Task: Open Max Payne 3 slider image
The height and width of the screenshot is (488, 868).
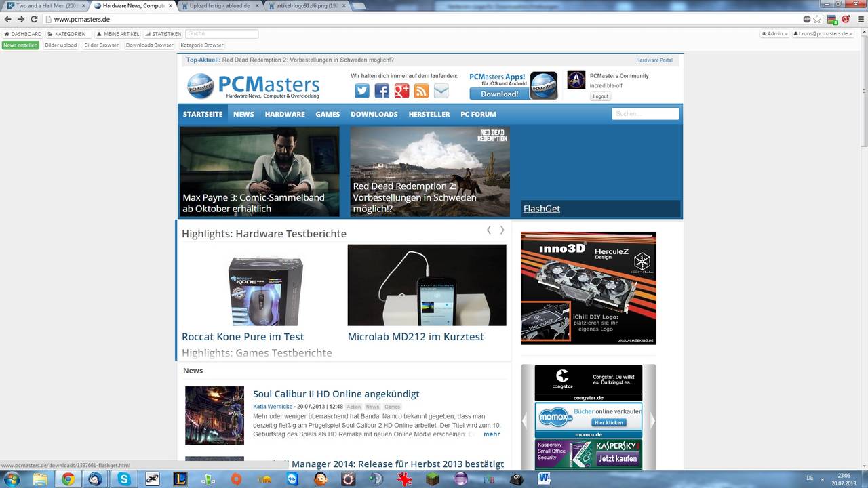Action: pyautogui.click(x=260, y=171)
